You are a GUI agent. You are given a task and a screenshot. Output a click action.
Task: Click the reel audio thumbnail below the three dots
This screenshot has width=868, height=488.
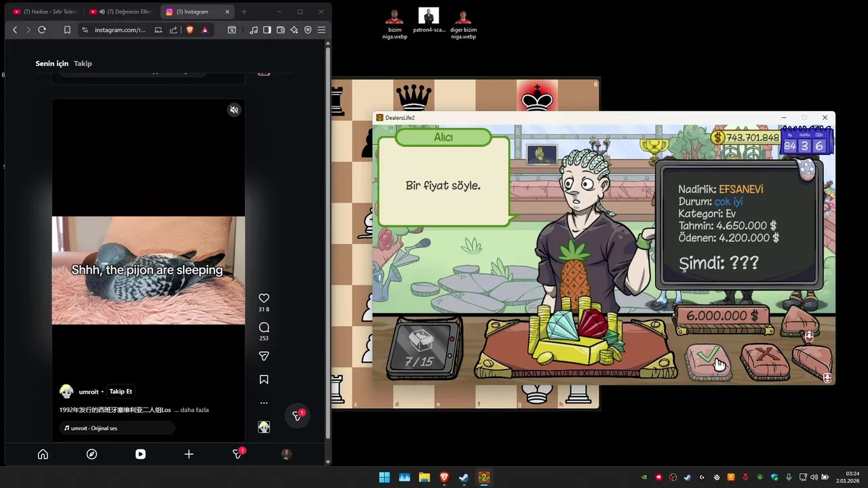[264, 427]
